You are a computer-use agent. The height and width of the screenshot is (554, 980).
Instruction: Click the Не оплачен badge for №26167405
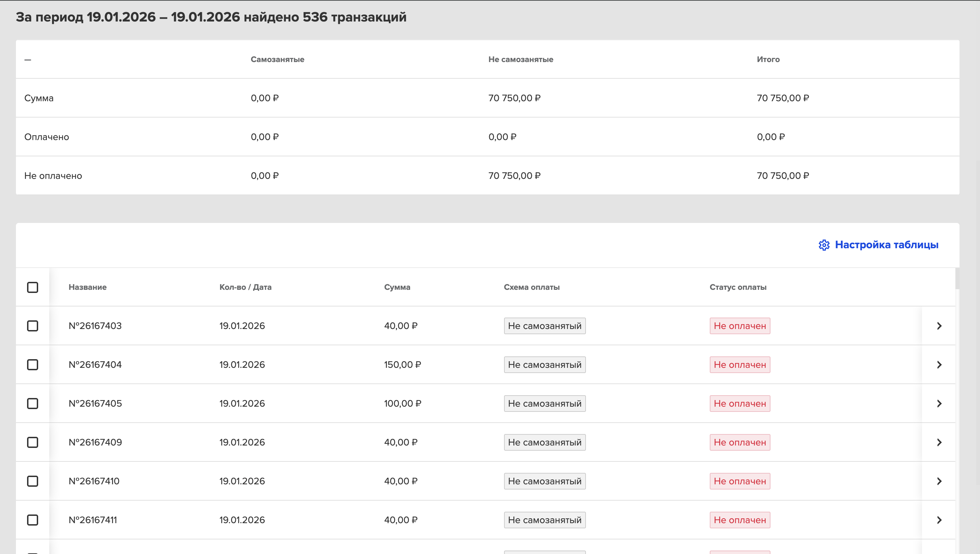pyautogui.click(x=740, y=404)
